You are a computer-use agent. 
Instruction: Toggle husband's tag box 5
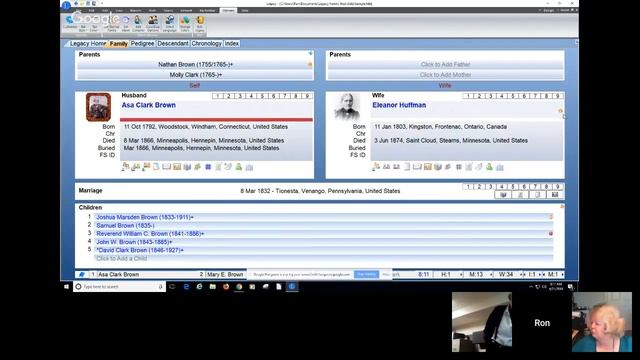point(262,96)
